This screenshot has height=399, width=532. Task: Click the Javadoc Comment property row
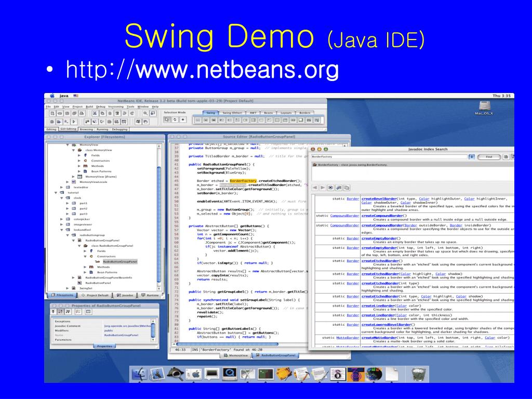pos(102,326)
